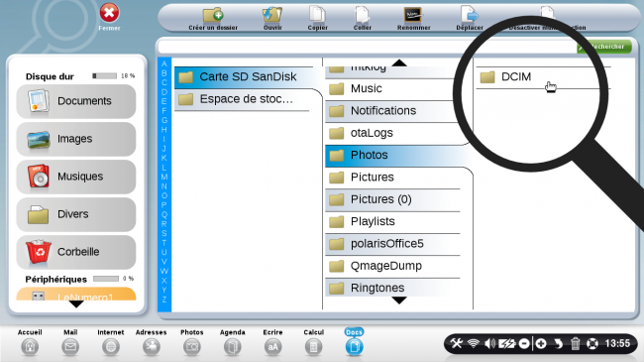644x362 pixels.
Task: Open the Calcul application tab
Action: pos(313,342)
